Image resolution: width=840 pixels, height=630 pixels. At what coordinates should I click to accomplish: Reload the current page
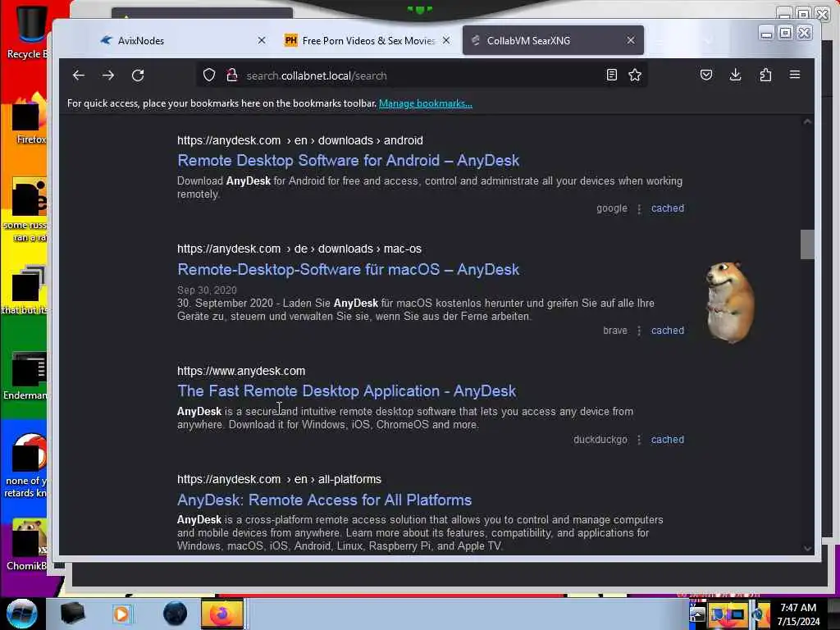point(138,75)
